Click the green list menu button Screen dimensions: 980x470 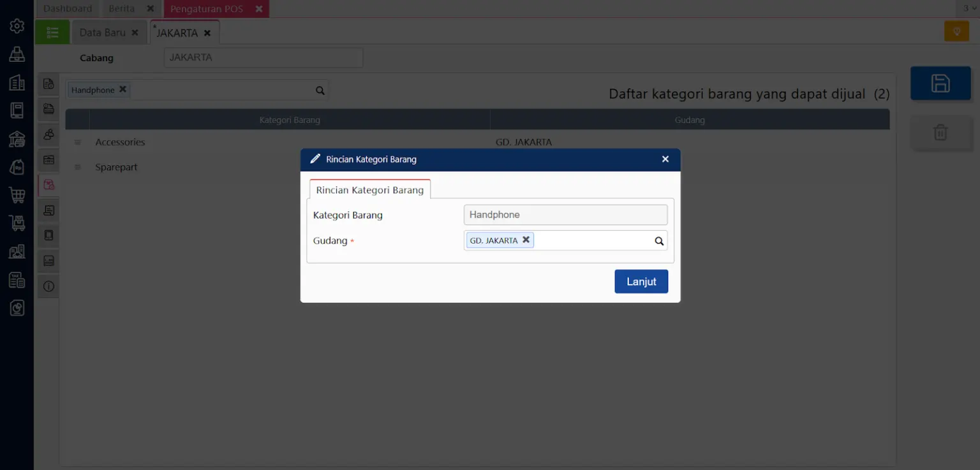pyautogui.click(x=52, y=32)
